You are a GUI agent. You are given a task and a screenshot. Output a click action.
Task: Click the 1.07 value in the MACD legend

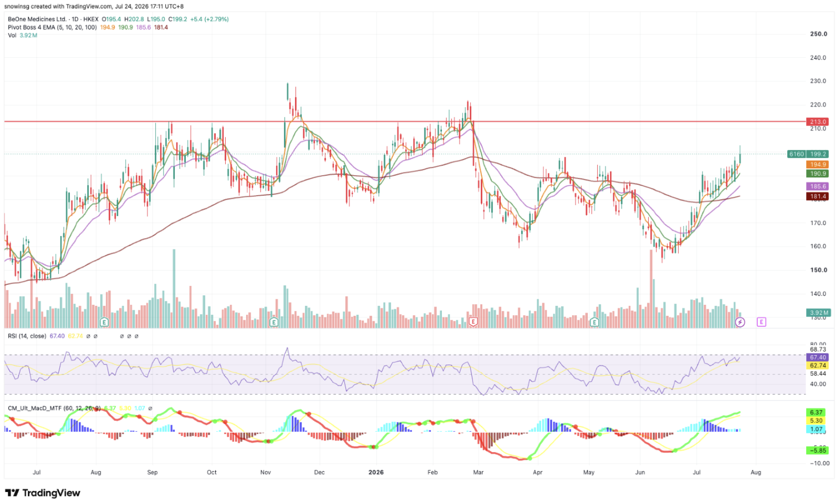(140, 408)
